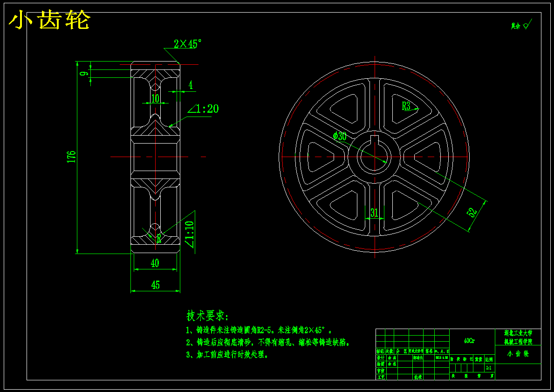554x392 pixels.
Task: Select 湖北工业大学 in title block
Action: tap(518, 333)
